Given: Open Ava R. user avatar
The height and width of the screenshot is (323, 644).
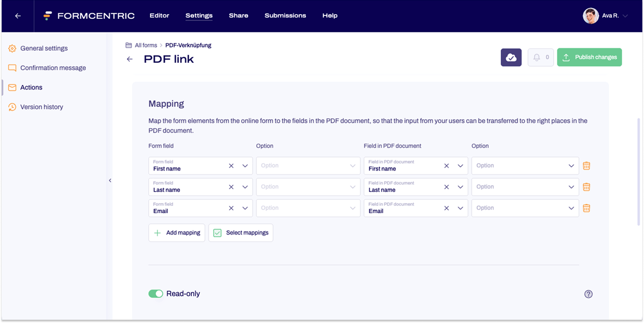Looking at the screenshot, I should (591, 16).
